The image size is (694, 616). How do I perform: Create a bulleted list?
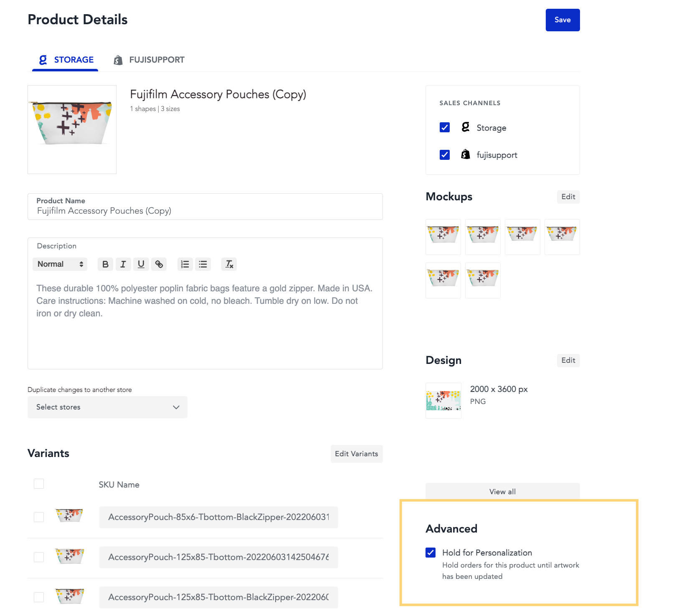click(203, 264)
